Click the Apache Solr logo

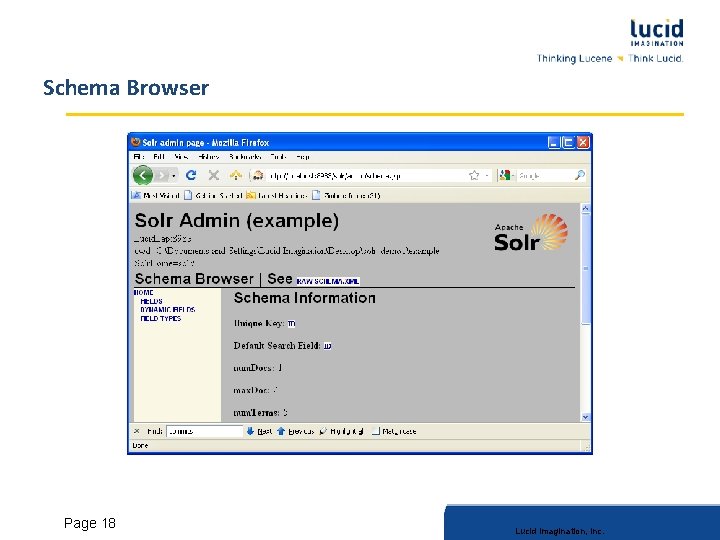(531, 233)
